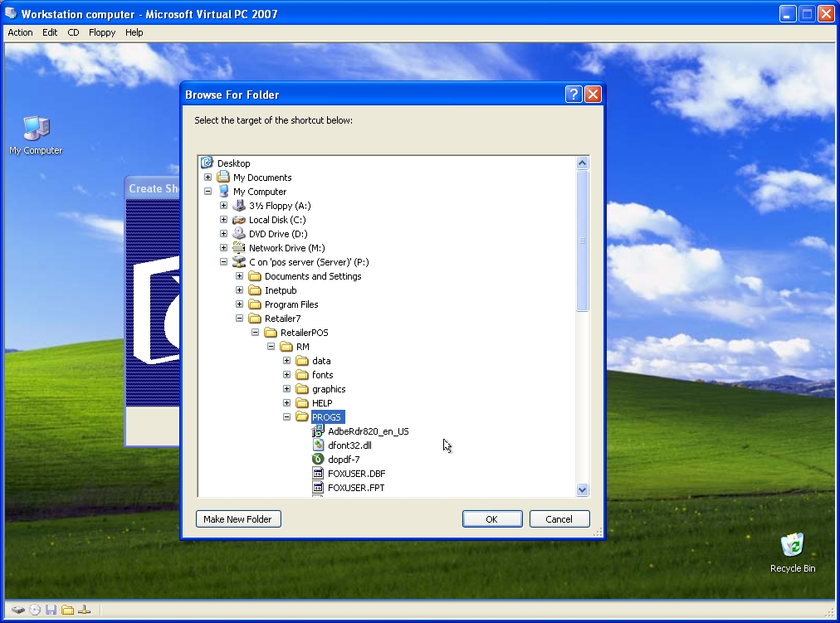Click the My Computer icon in folder tree
This screenshot has height=623, width=840.
[223, 191]
